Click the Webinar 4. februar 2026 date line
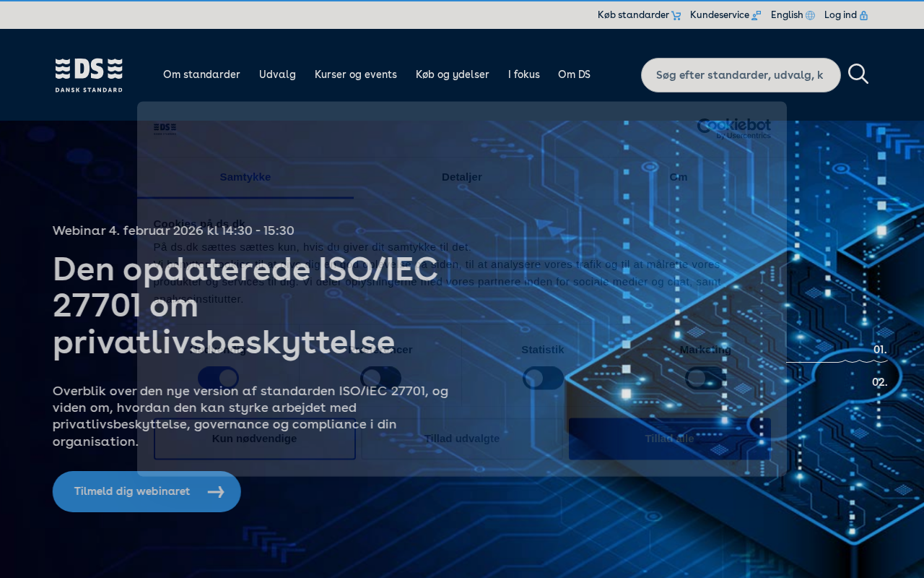The image size is (924, 578). [x=173, y=230]
